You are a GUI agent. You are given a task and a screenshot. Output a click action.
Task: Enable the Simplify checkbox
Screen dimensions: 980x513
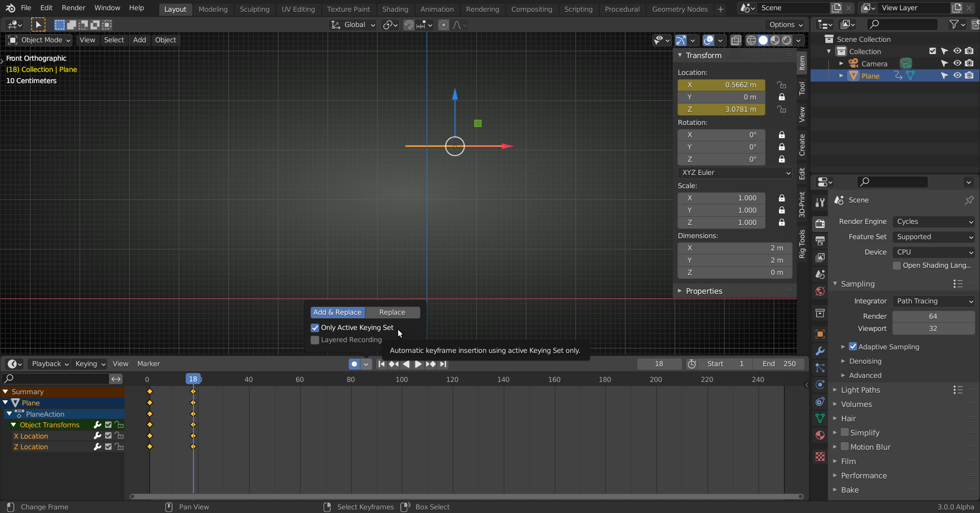point(845,432)
